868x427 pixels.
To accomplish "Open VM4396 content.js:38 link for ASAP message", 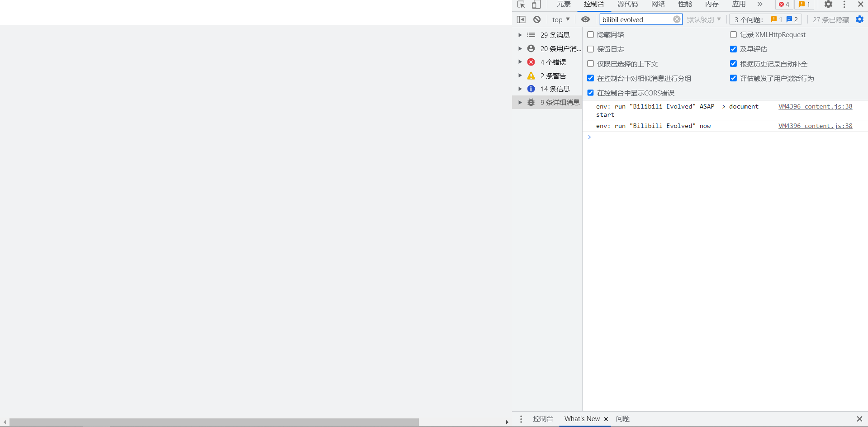I will point(815,106).
